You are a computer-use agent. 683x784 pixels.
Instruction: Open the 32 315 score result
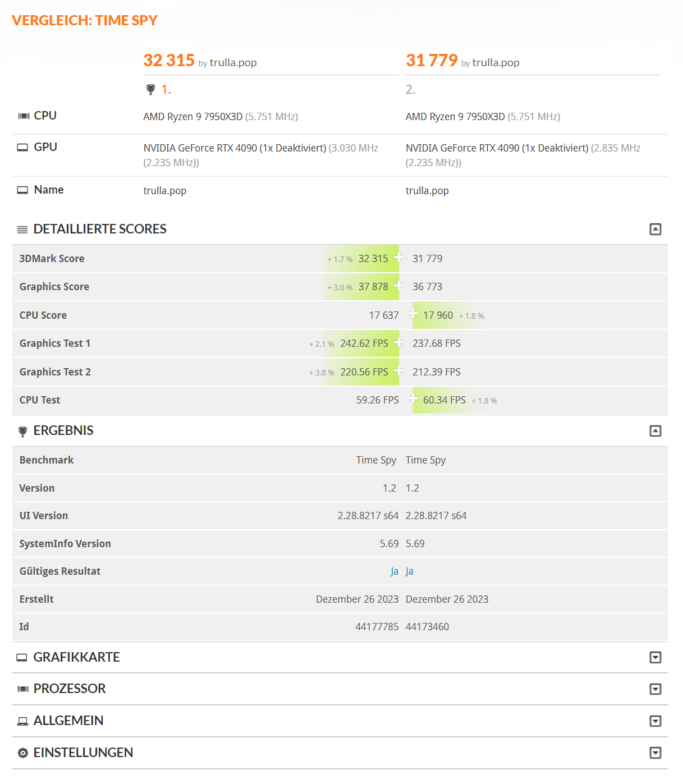click(169, 60)
